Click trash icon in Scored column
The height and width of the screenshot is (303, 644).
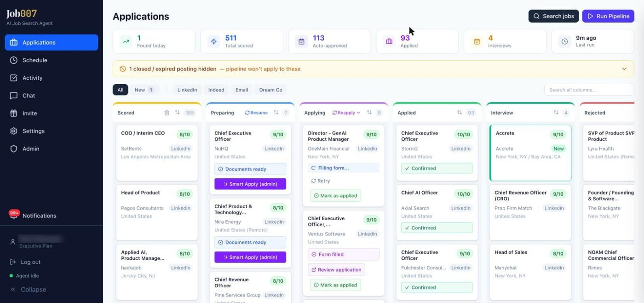[x=167, y=113]
